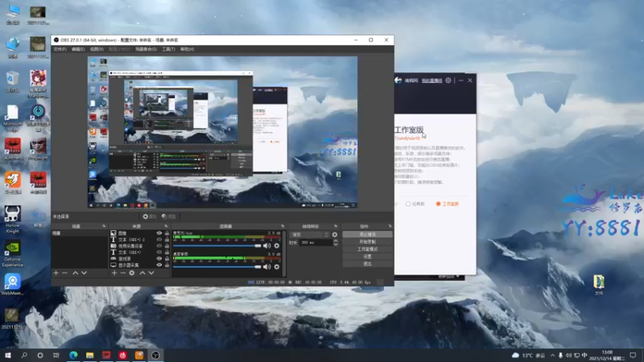Open the 帮助(H) menu
The height and width of the screenshot is (362, 644).
(x=187, y=49)
